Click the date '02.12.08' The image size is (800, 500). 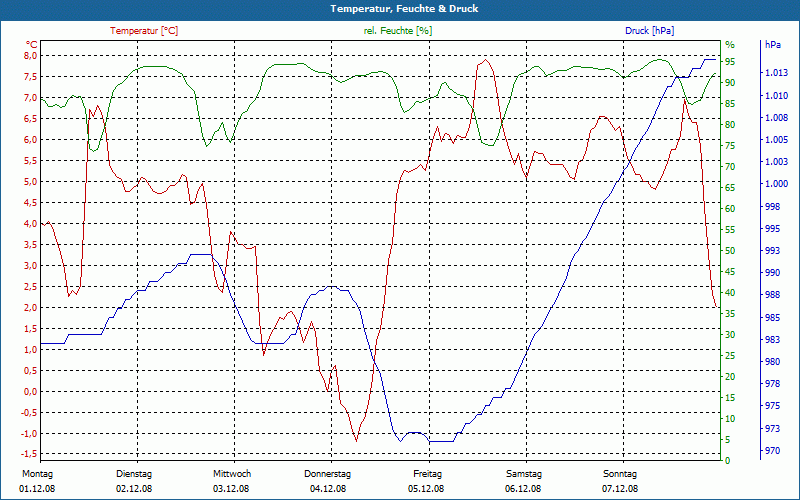click(134, 489)
